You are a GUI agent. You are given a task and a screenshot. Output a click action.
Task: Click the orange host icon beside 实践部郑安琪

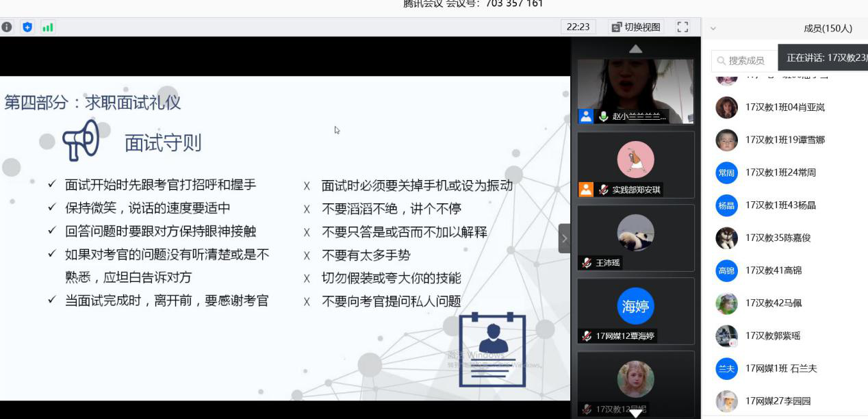click(x=586, y=190)
